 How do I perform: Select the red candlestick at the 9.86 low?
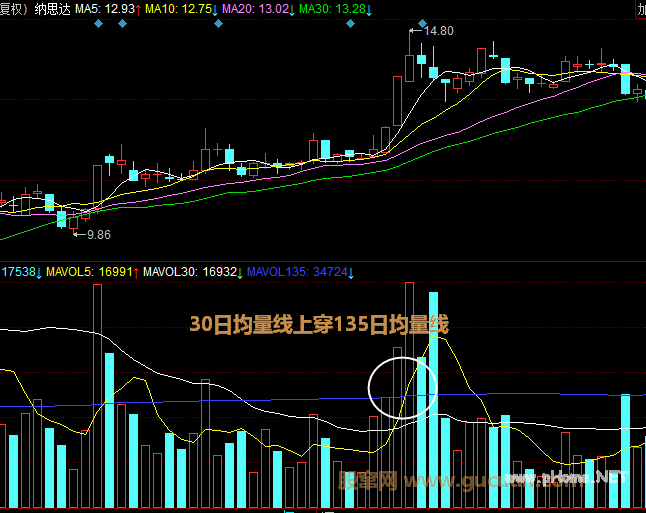[74, 223]
